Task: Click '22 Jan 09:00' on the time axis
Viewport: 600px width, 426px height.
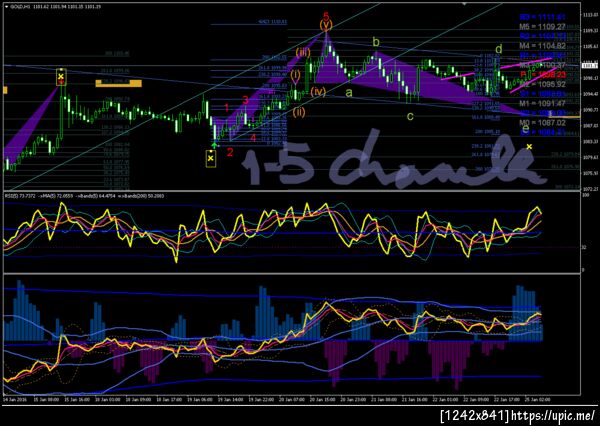Action: pos(478,399)
